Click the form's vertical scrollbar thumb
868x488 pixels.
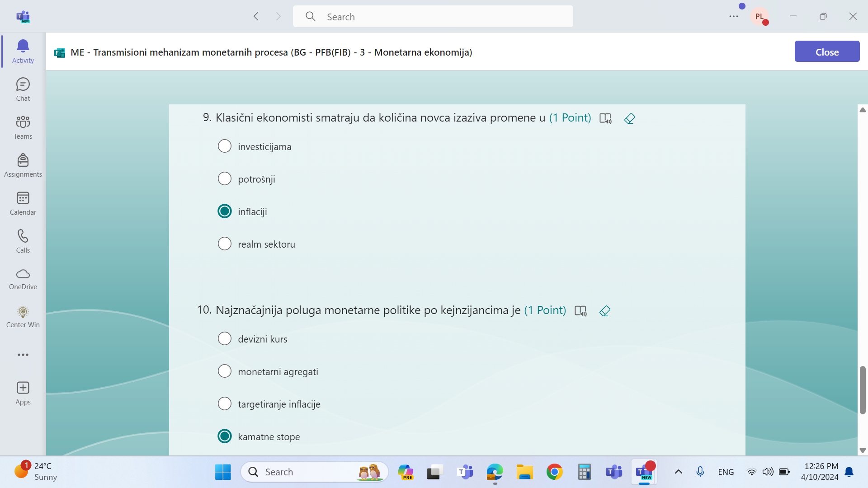coord(863,389)
